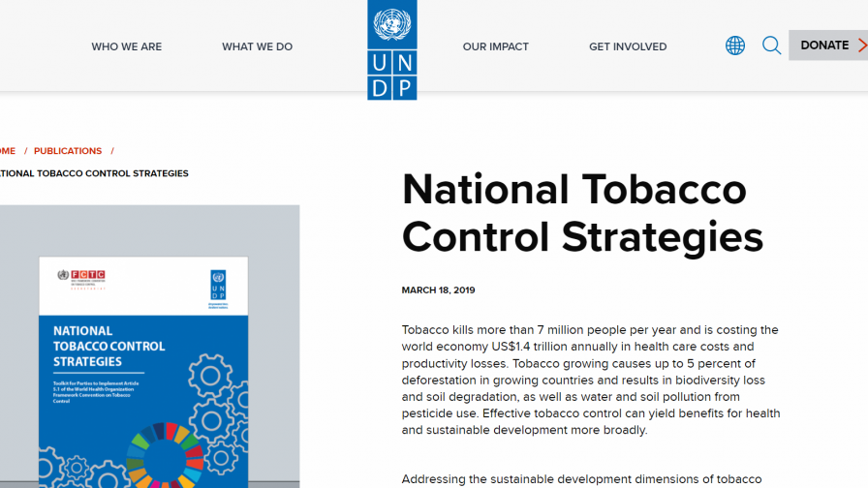Open the Our Impact menu
This screenshot has width=868, height=488.
point(495,47)
